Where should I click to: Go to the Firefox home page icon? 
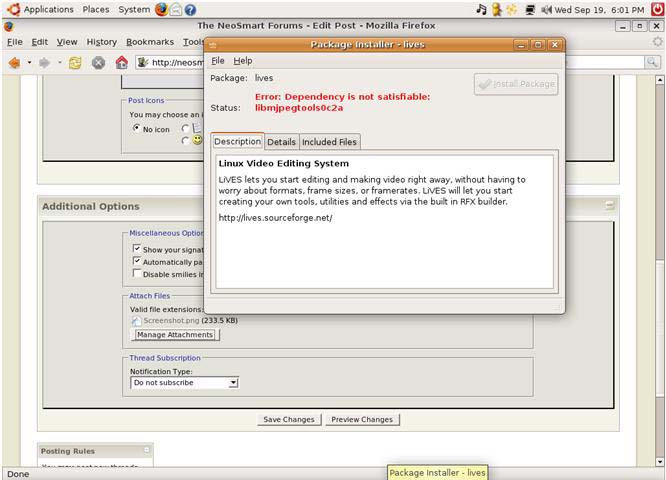(121, 62)
